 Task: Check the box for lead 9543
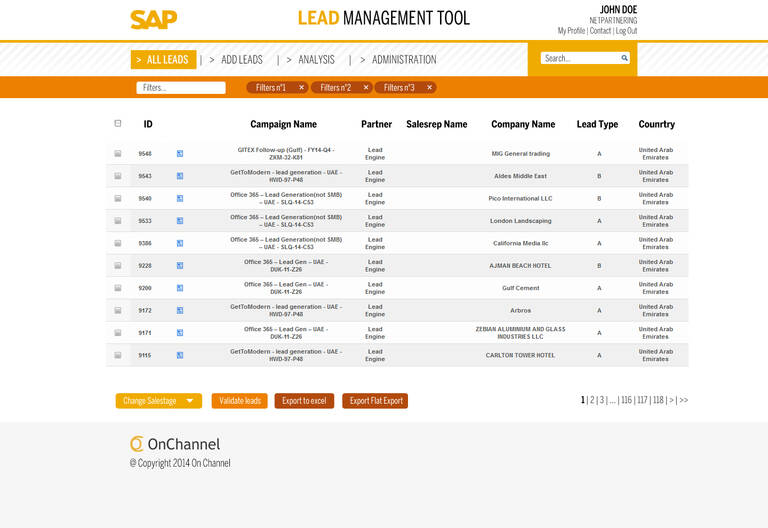coord(118,176)
